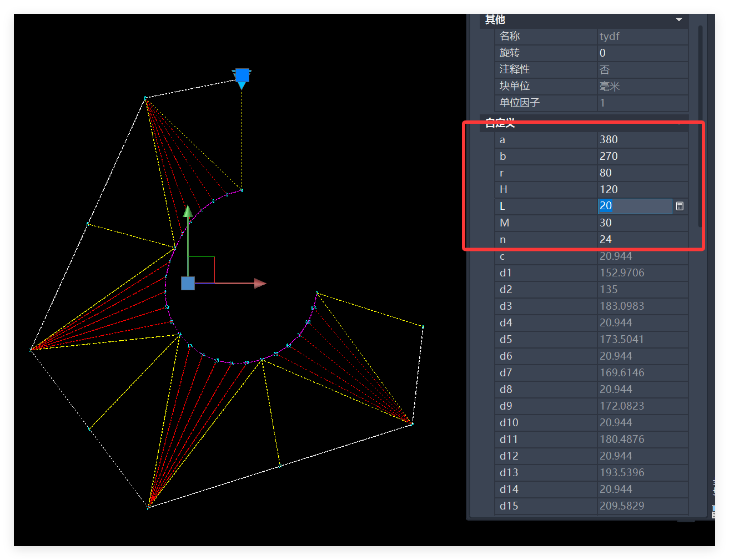
Task: Click the 旋转 property label
Action: (510, 53)
